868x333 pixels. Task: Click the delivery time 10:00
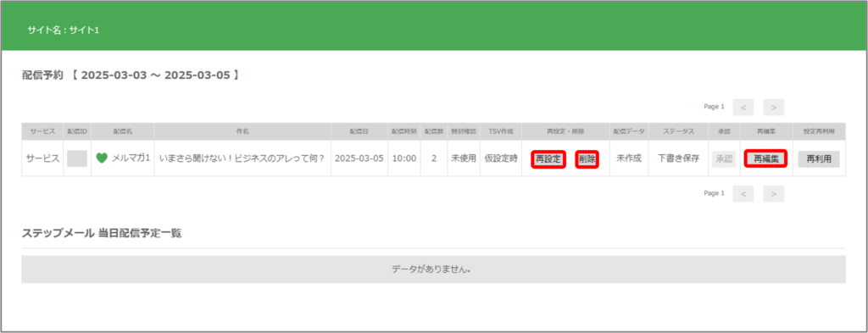pos(404,158)
